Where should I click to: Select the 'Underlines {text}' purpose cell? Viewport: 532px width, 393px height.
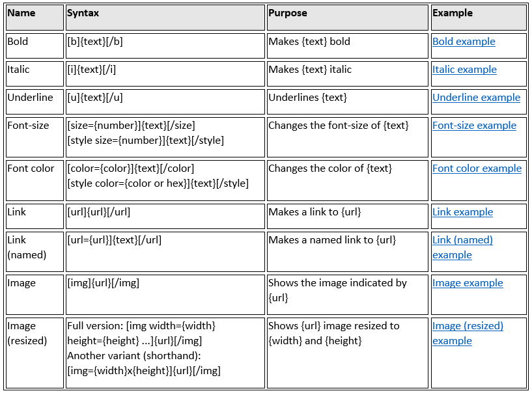tap(307, 98)
